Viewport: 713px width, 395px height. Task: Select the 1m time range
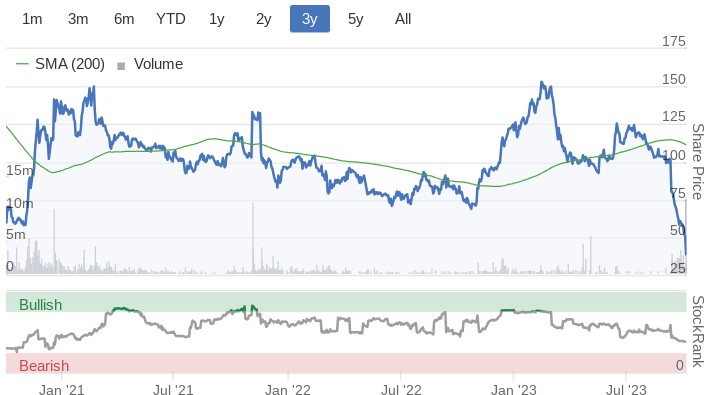(32, 19)
